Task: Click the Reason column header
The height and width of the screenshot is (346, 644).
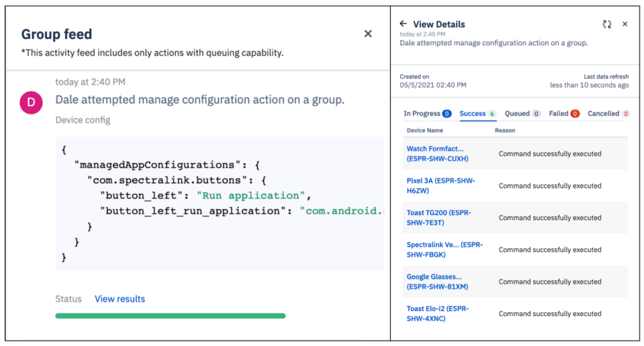Action: pos(505,130)
